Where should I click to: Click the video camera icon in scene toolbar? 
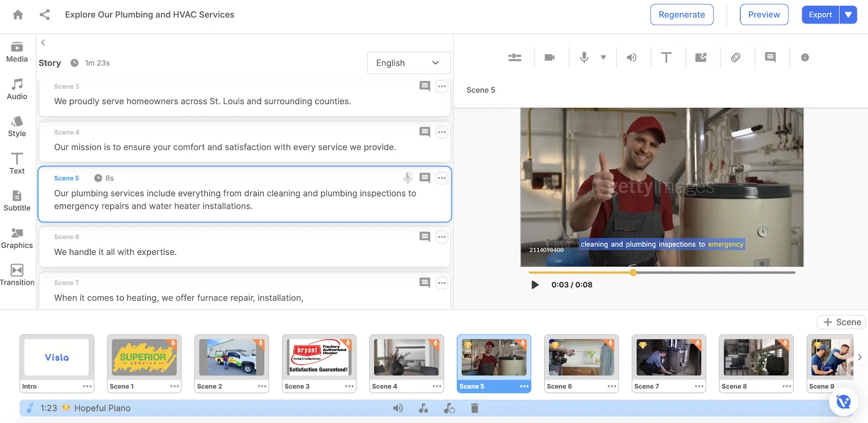tap(550, 57)
